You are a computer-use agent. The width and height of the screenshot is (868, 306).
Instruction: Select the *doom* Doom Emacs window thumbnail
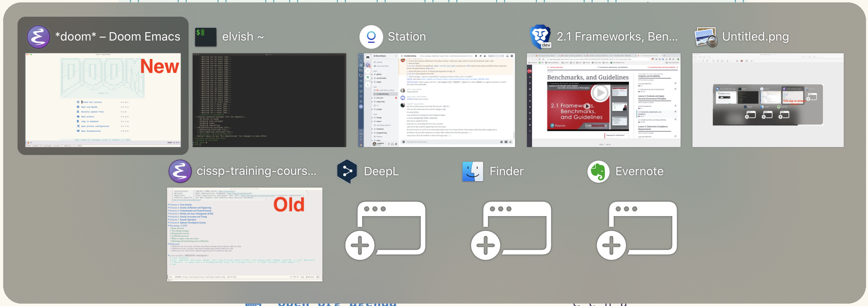click(x=103, y=100)
